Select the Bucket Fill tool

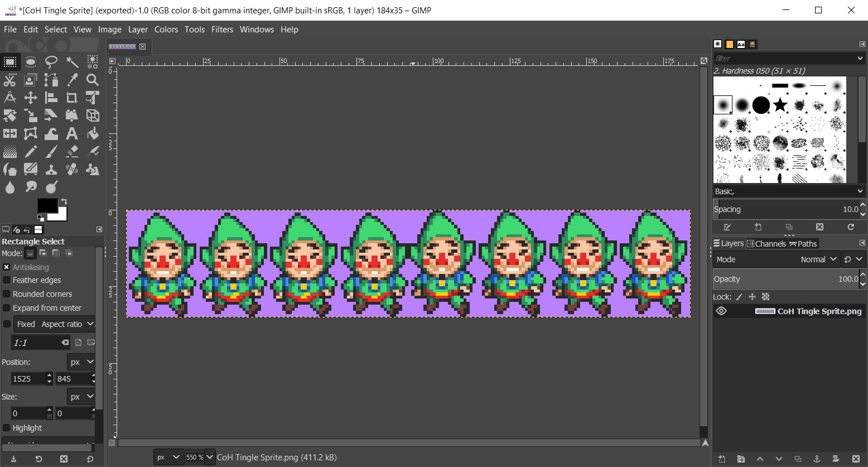coord(93,133)
